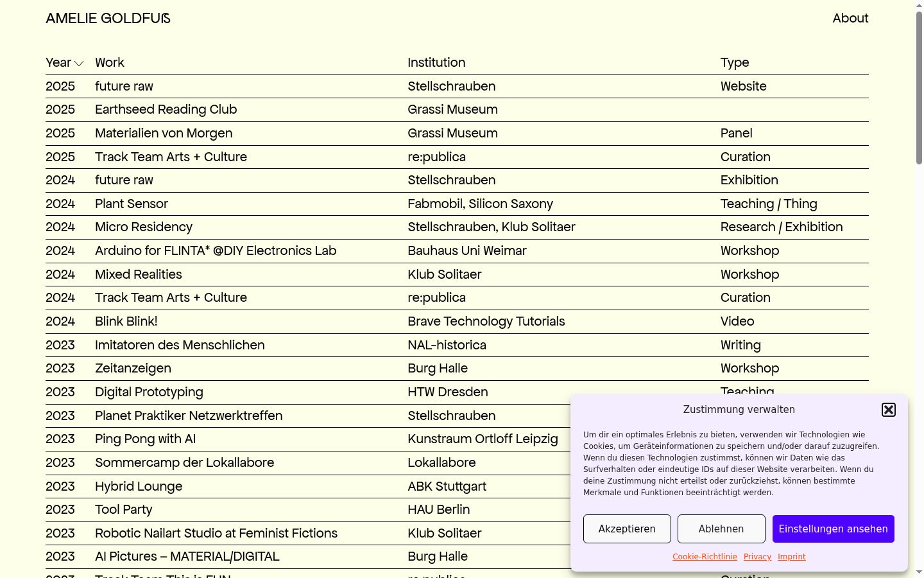
Task: Click the 'Video' type cell
Action: pyautogui.click(x=737, y=322)
